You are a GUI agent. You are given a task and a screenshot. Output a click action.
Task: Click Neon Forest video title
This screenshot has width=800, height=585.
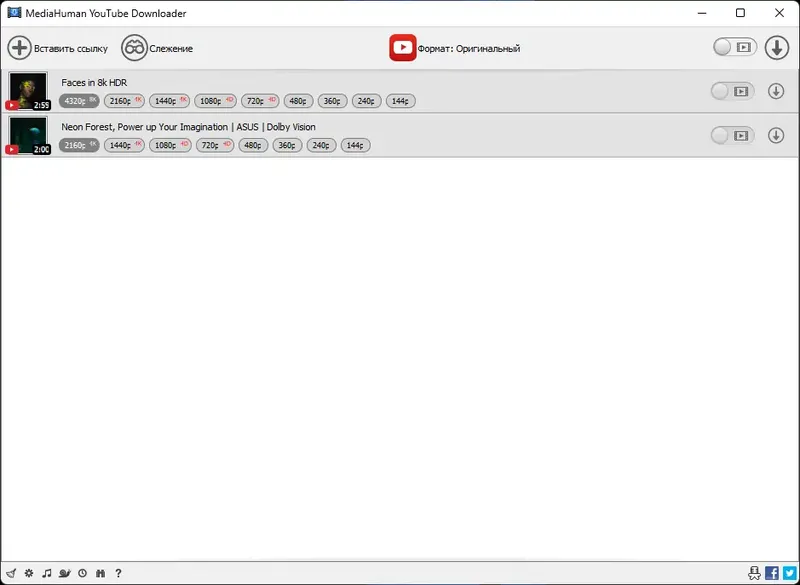click(x=188, y=126)
